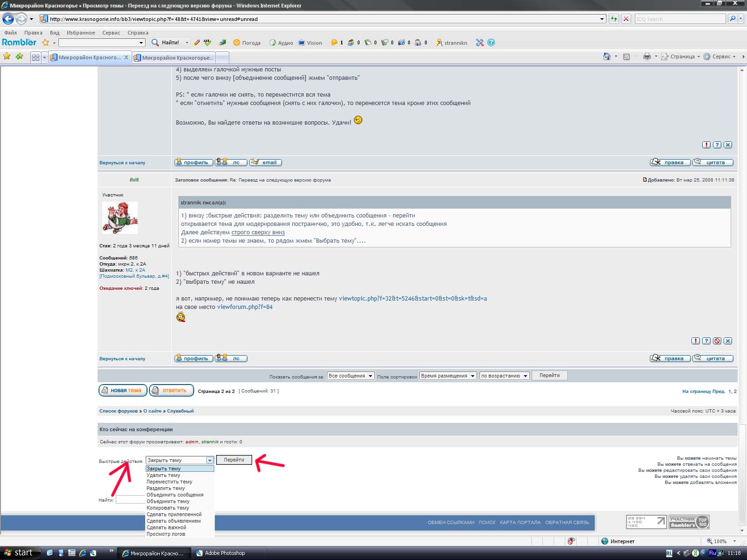Open the Вид menu

tap(55, 33)
